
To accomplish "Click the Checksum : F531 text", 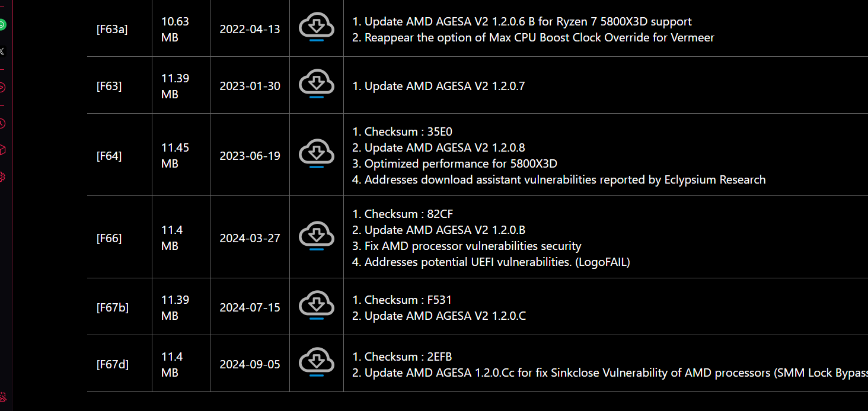I will (x=402, y=300).
